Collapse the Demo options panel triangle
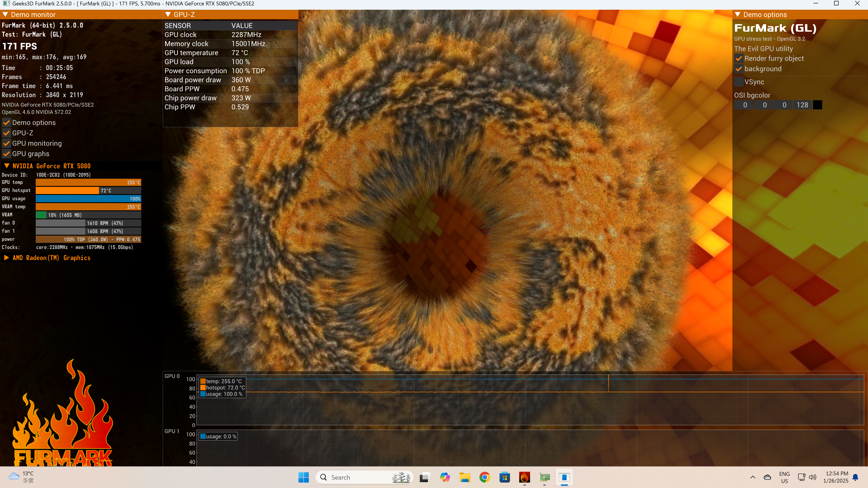Image resolution: width=868 pixels, height=488 pixels. click(x=738, y=14)
